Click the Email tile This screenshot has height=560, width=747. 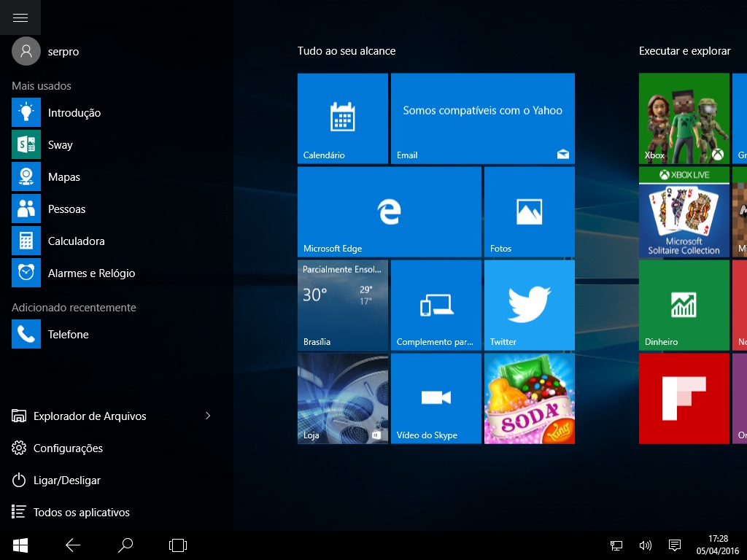[482, 118]
